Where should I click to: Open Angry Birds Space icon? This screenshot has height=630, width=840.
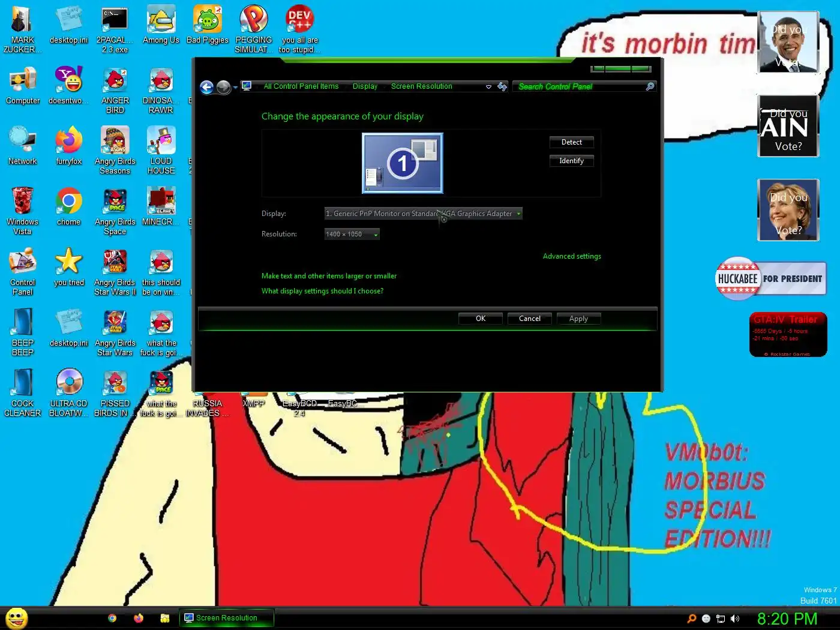[115, 211]
